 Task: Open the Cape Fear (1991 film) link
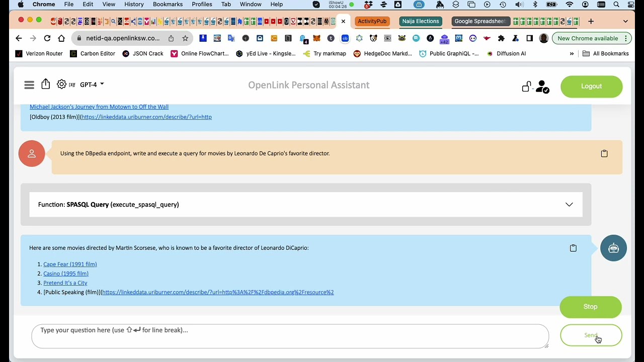click(70, 264)
